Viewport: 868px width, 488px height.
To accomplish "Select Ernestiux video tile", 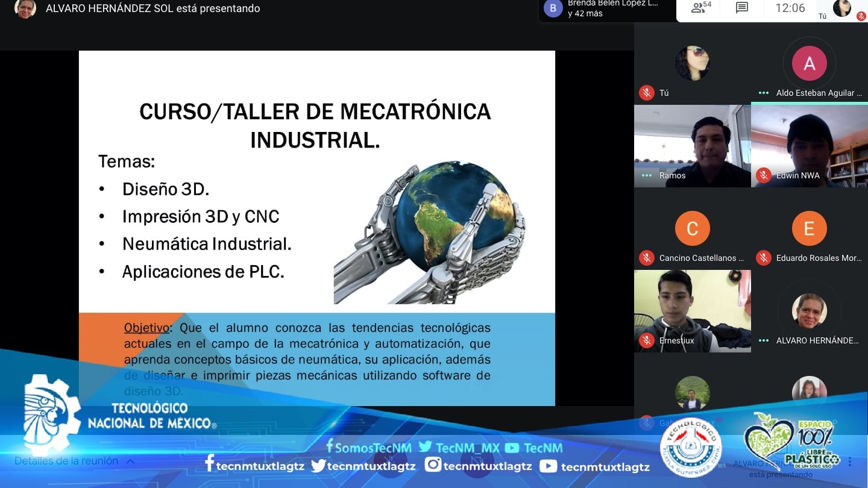I will click(693, 311).
